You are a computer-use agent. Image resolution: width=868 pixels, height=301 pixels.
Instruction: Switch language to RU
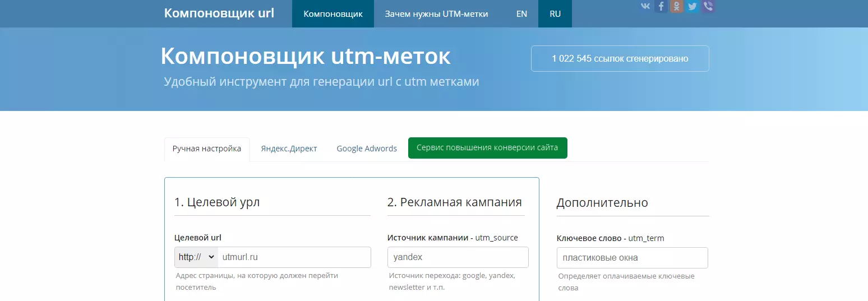555,14
